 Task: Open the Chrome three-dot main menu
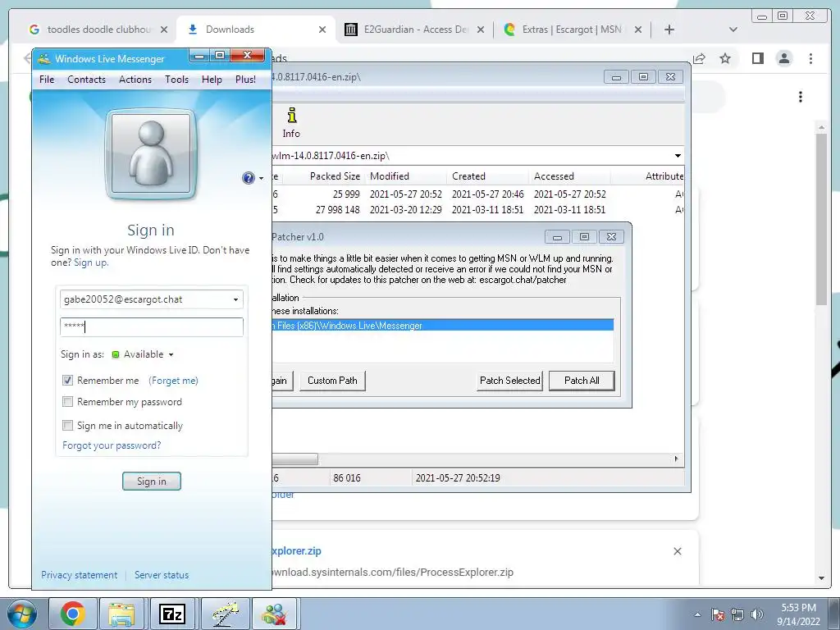pos(811,58)
